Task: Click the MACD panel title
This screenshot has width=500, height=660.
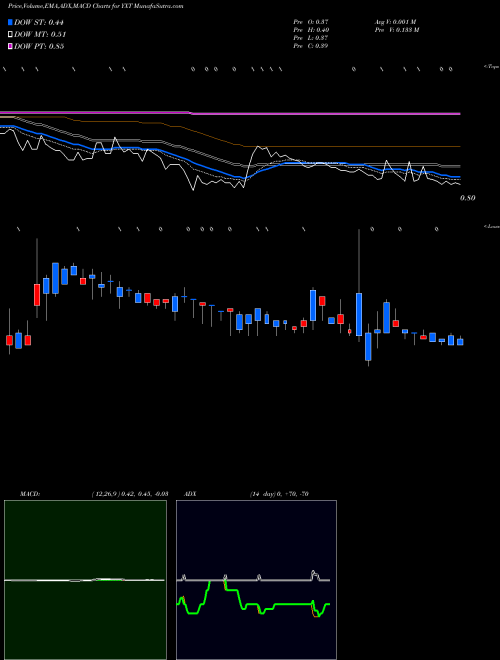Action: pos(29,494)
